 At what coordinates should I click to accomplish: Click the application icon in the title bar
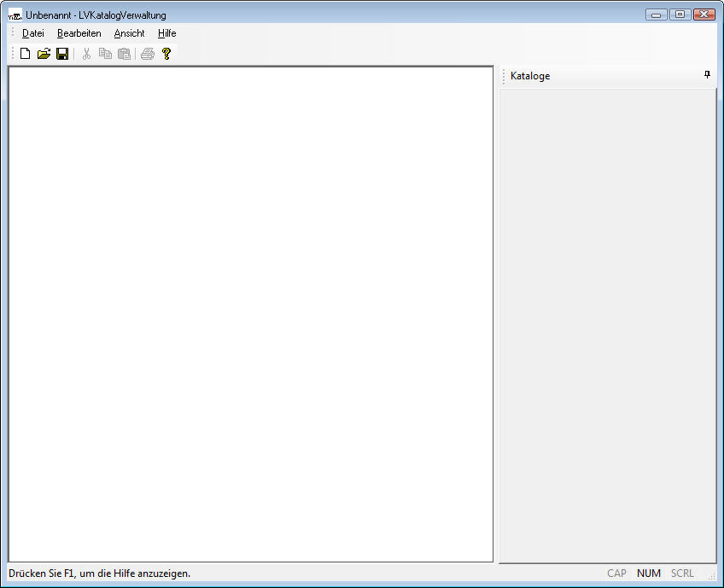point(15,15)
